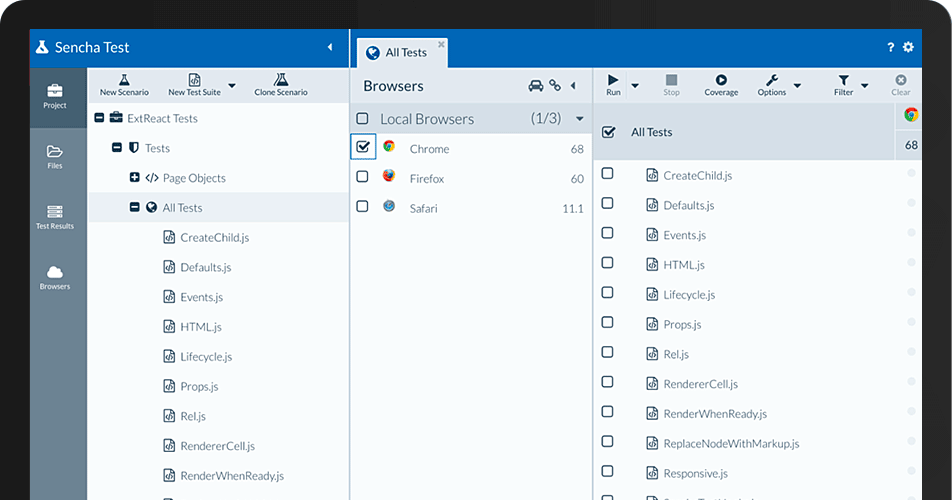Open the Files sidebar section

point(55,157)
